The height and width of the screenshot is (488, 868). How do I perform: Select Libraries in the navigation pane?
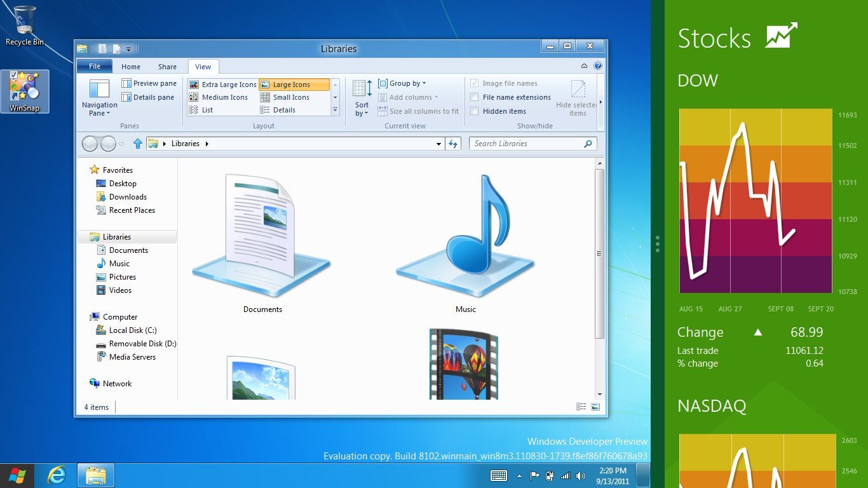point(127,237)
